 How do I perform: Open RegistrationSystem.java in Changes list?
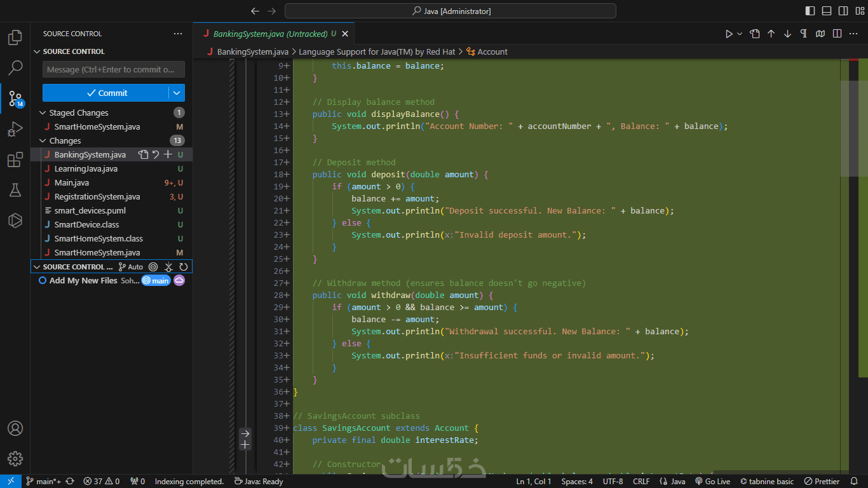(x=112, y=196)
